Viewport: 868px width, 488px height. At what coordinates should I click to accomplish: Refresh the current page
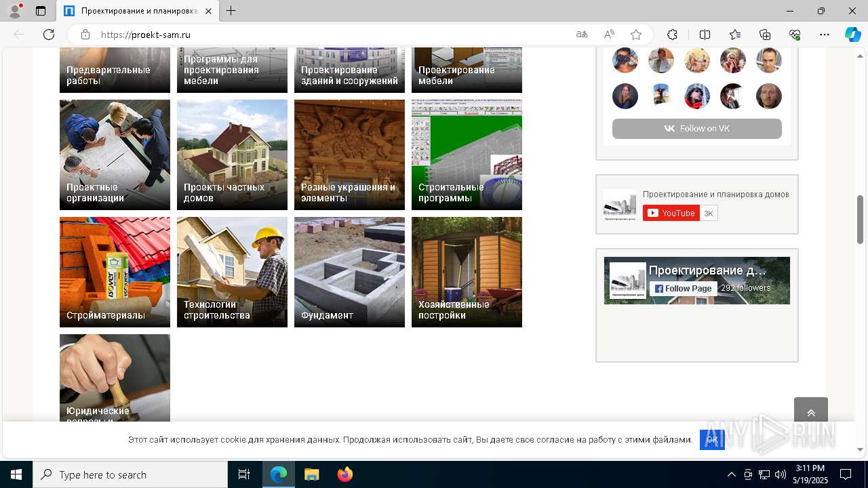(49, 35)
